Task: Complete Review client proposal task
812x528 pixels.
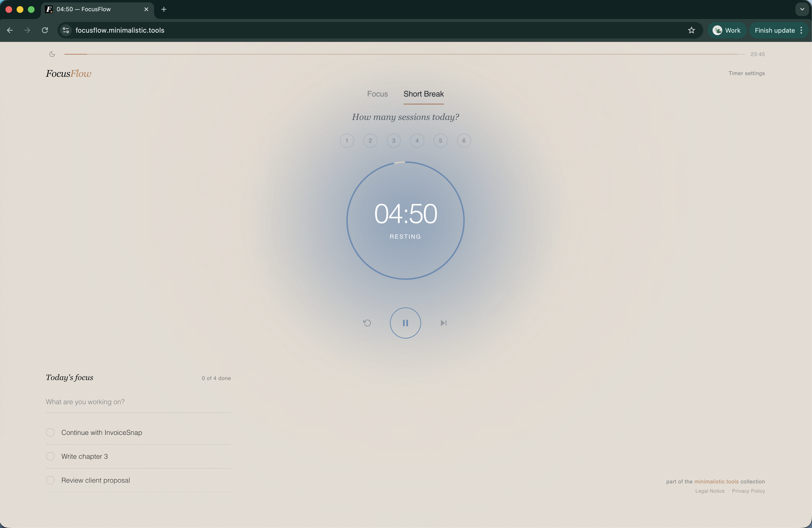Action: coord(50,480)
